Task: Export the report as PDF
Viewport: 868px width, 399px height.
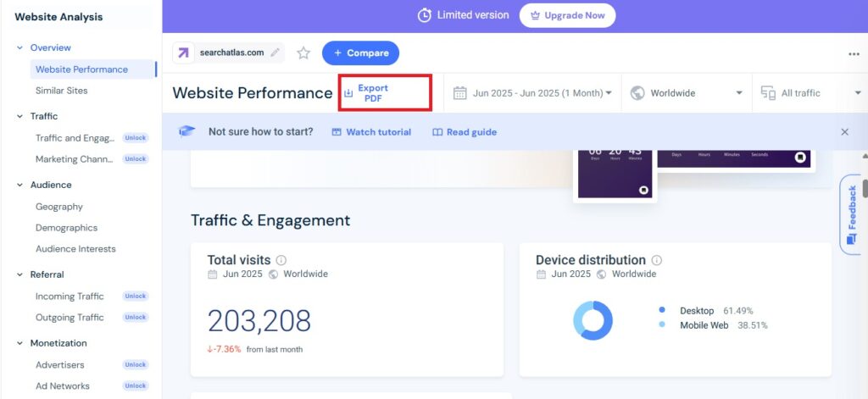Action: (x=366, y=93)
